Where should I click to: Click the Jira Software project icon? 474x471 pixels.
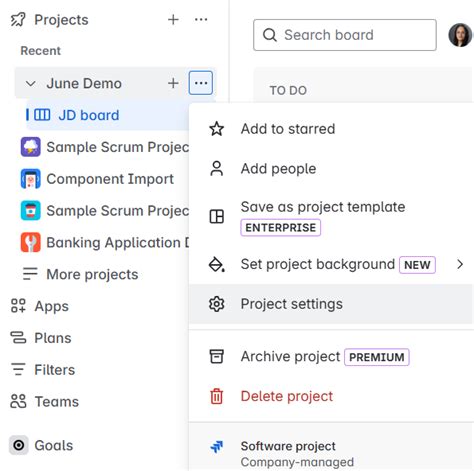tap(217, 447)
